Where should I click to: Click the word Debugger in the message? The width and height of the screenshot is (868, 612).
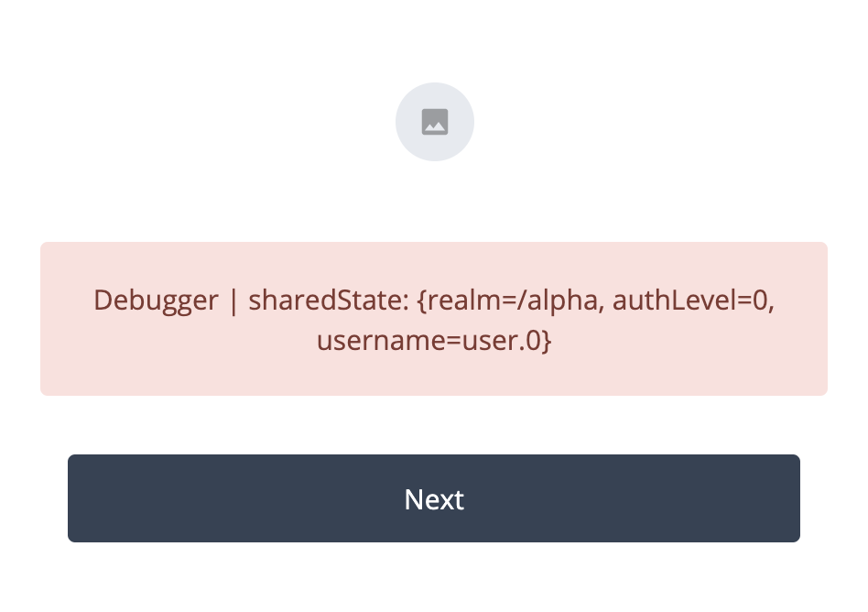tap(156, 301)
